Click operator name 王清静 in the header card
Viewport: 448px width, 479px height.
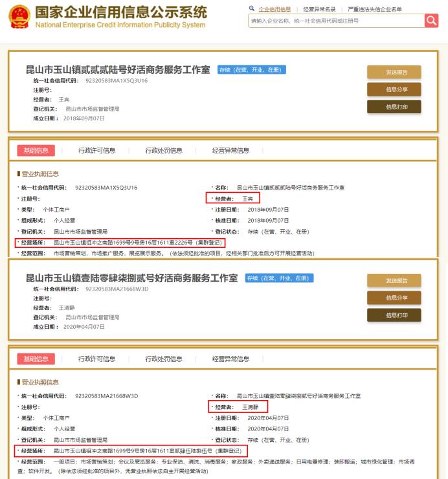coord(67,308)
